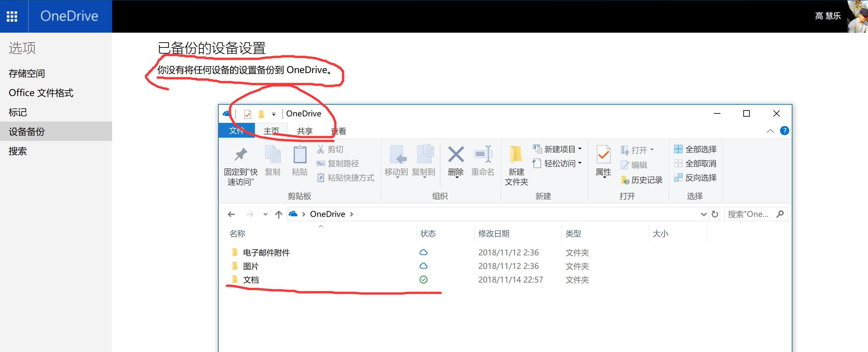Viewport: 868px width, 352px height.
Task: Click the date 2018/11/14 22:57
Action: (510, 280)
